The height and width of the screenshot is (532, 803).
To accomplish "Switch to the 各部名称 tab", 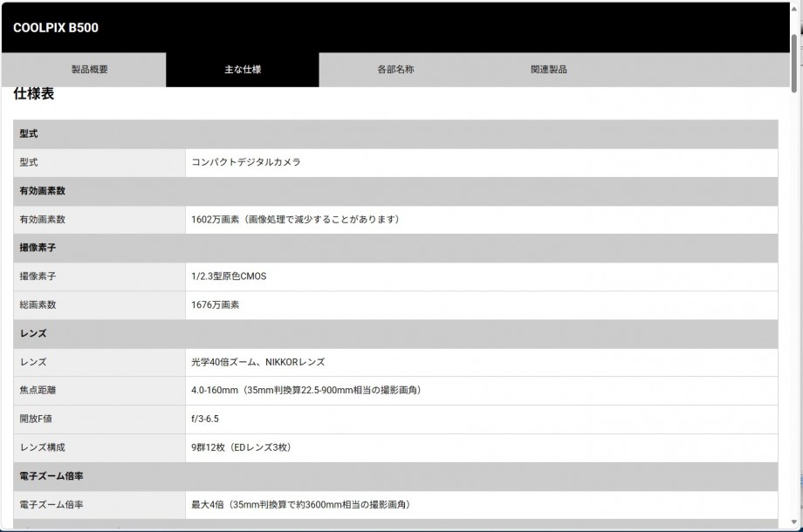I will pos(395,70).
